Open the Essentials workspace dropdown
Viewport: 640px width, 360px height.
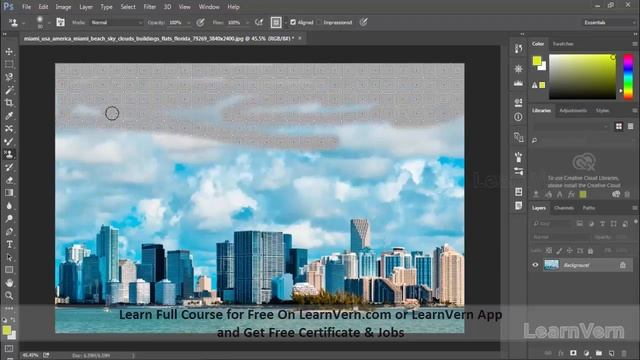tap(608, 22)
